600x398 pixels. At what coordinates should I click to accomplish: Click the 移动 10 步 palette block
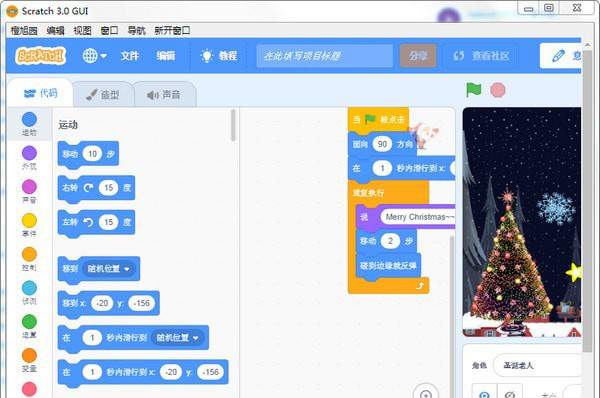[88, 154]
